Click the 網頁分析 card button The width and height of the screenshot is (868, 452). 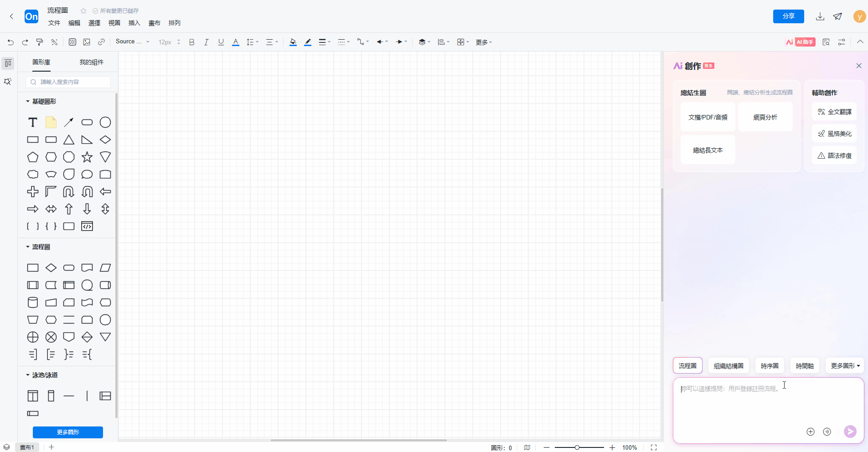[x=765, y=117]
